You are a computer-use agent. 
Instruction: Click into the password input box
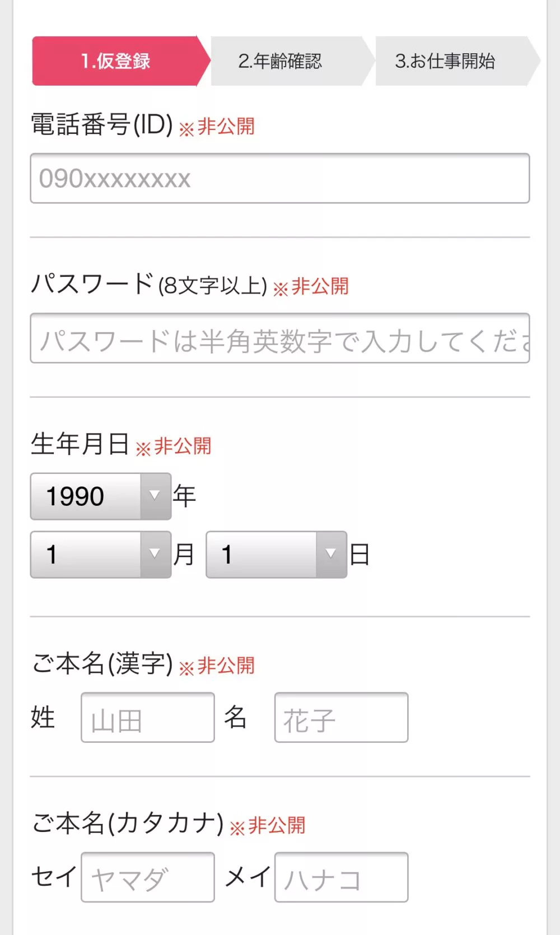[x=279, y=338]
